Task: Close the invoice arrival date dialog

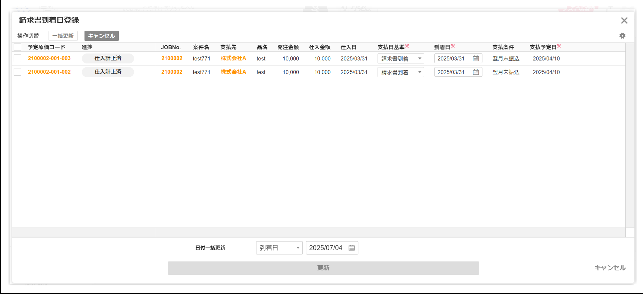Action: pyautogui.click(x=624, y=21)
